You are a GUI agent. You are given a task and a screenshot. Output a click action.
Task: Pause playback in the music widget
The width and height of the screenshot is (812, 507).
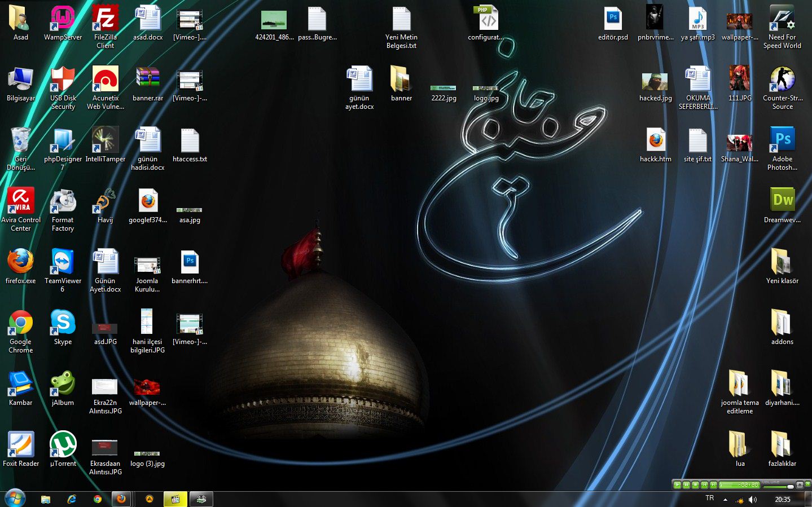(x=686, y=484)
